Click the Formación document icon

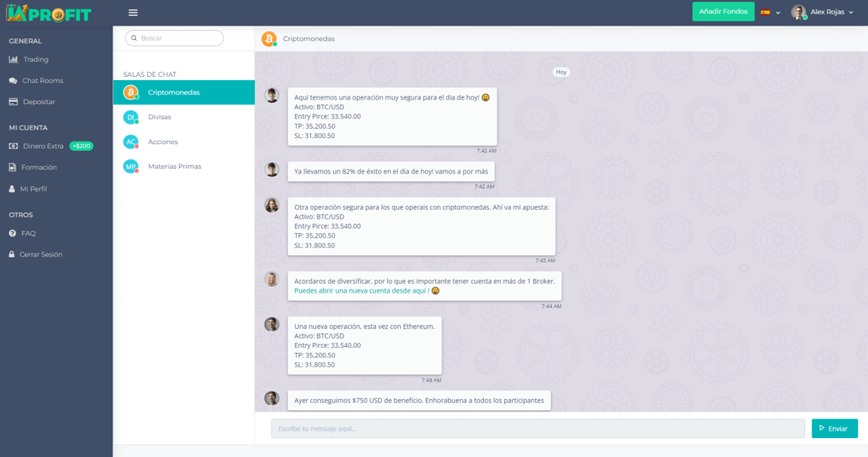click(x=12, y=167)
